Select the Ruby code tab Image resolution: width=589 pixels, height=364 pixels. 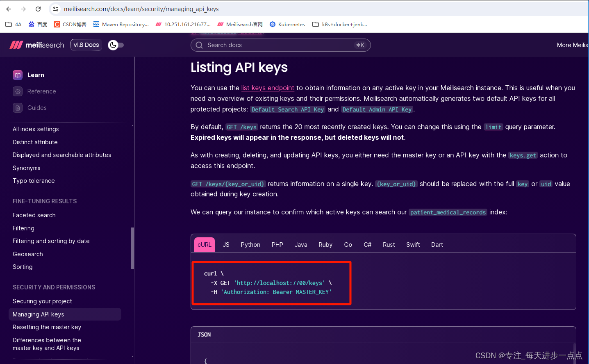pos(325,245)
